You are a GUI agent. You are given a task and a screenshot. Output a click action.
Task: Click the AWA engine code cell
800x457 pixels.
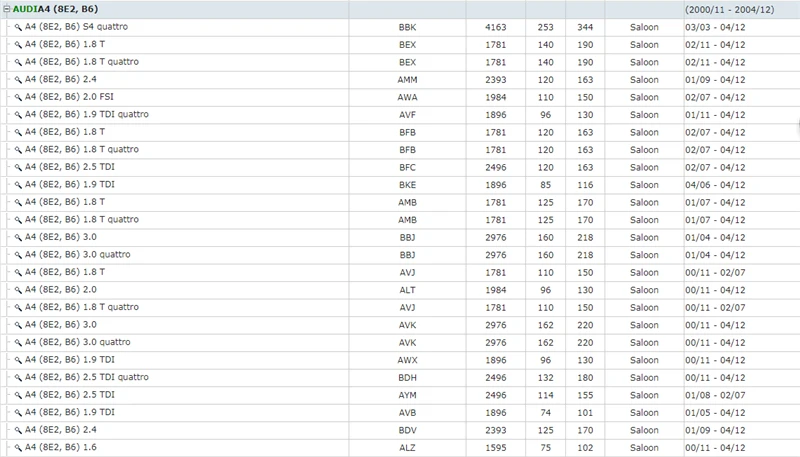coord(407,97)
